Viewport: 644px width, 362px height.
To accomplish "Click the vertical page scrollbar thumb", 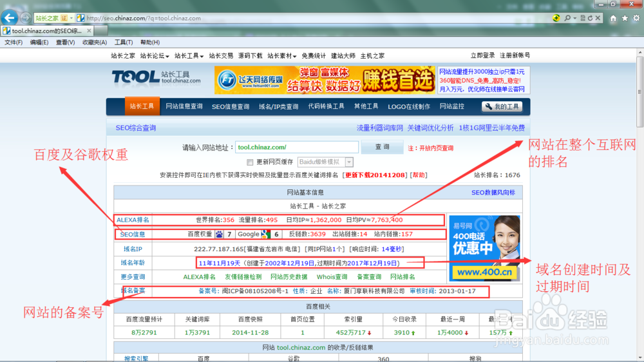I will [640, 91].
